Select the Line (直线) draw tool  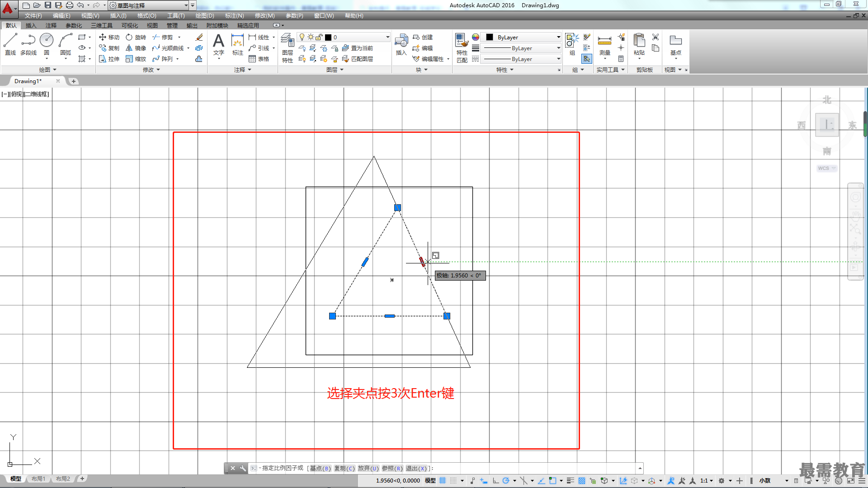[x=10, y=44]
